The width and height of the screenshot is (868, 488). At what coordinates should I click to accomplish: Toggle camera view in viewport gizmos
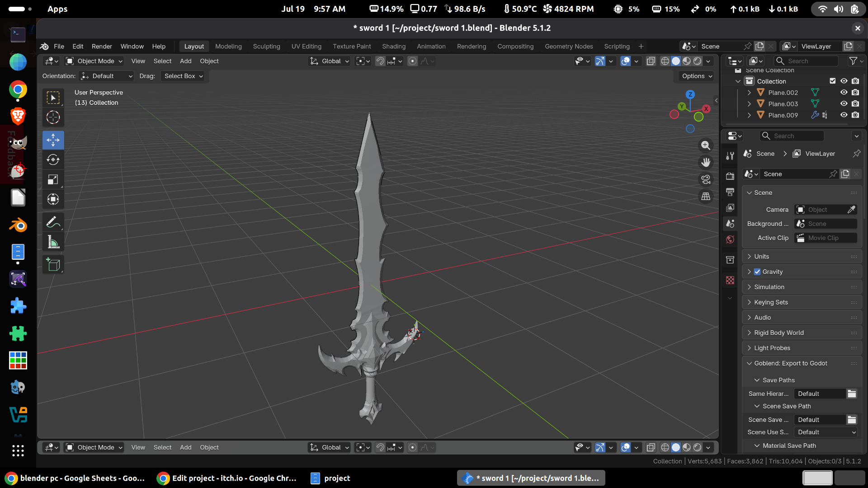pyautogui.click(x=706, y=179)
